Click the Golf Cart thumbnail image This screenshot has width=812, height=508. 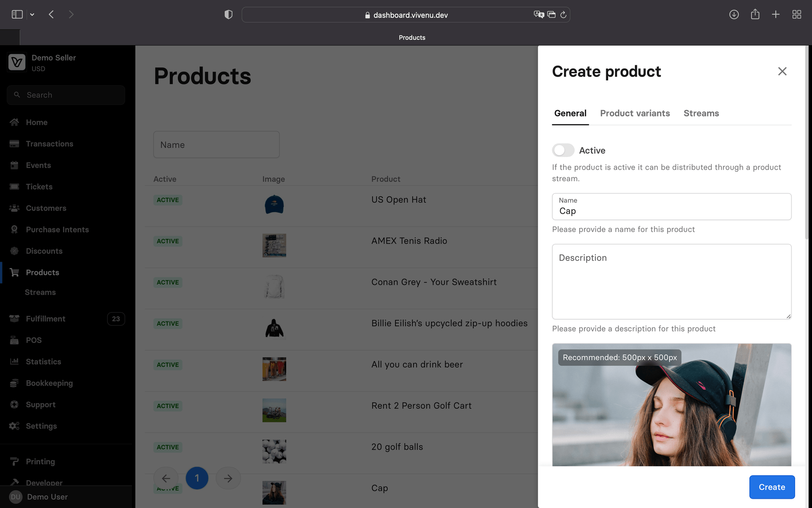pos(274,410)
